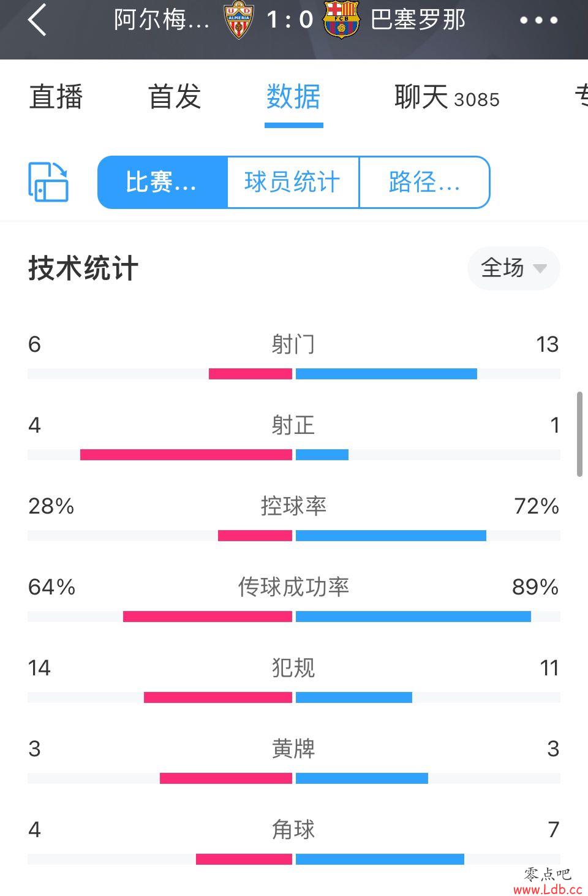The width and height of the screenshot is (588, 896).
Task: Tap the 巴塞罗那 team name
Action: pos(418,20)
